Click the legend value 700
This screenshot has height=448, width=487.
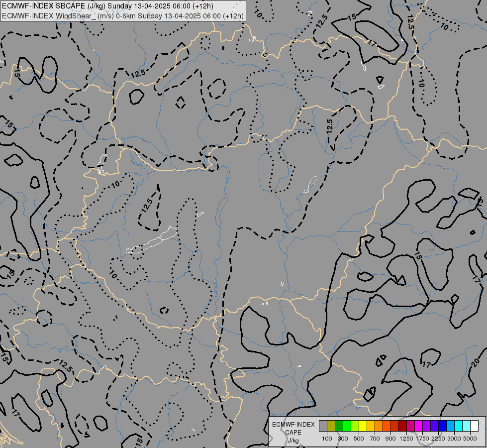click(x=375, y=439)
